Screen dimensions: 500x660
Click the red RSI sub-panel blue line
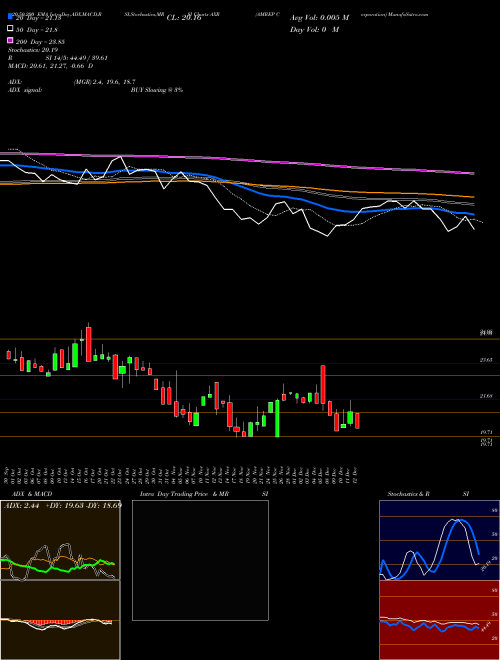tap(429, 627)
